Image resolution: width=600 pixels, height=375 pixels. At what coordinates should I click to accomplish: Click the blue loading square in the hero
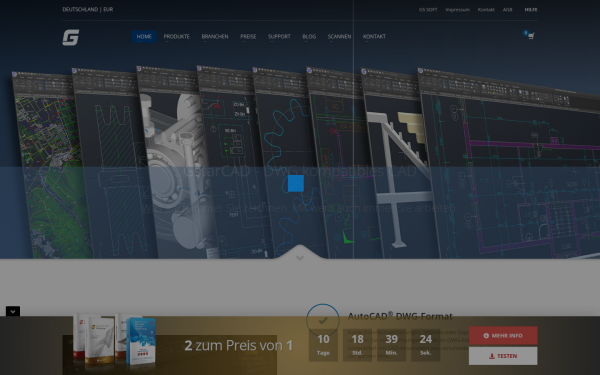[296, 183]
